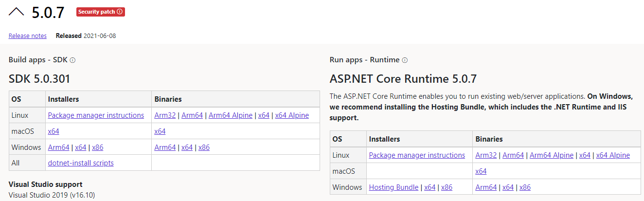Download Runtime Windows x64 installer

(429, 187)
